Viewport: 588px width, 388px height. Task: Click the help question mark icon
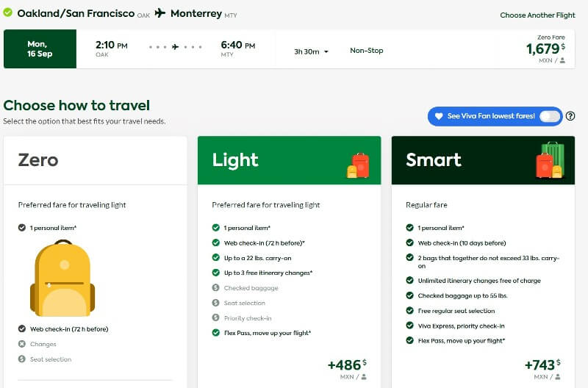coord(570,116)
